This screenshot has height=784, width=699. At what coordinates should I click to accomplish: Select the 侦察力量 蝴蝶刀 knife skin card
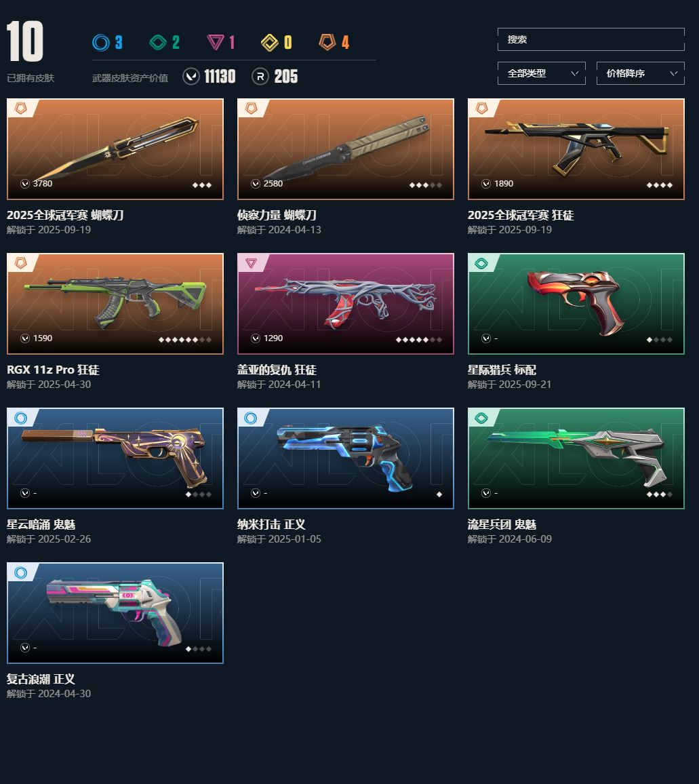point(346,149)
